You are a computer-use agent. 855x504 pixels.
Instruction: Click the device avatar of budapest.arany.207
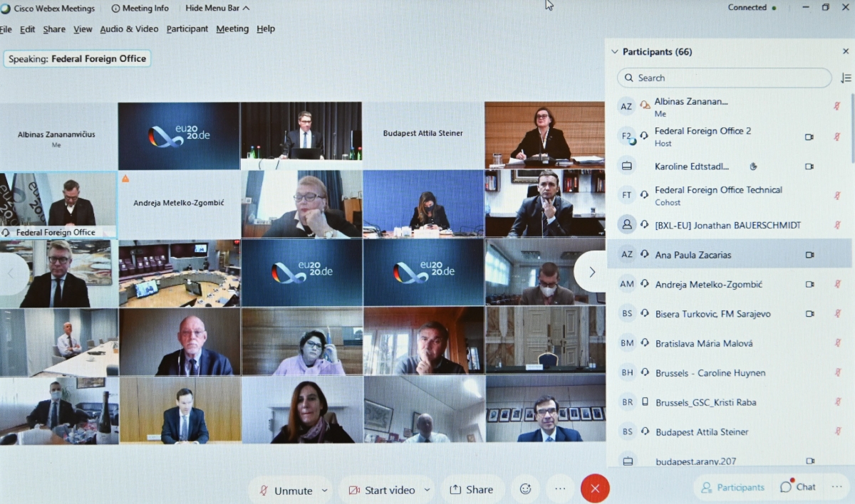(x=626, y=461)
